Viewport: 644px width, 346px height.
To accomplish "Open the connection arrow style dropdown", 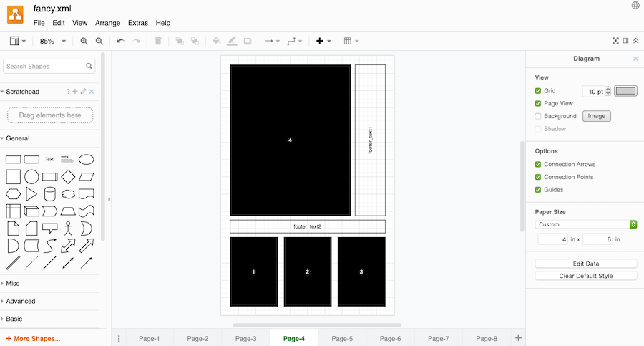I will [272, 41].
